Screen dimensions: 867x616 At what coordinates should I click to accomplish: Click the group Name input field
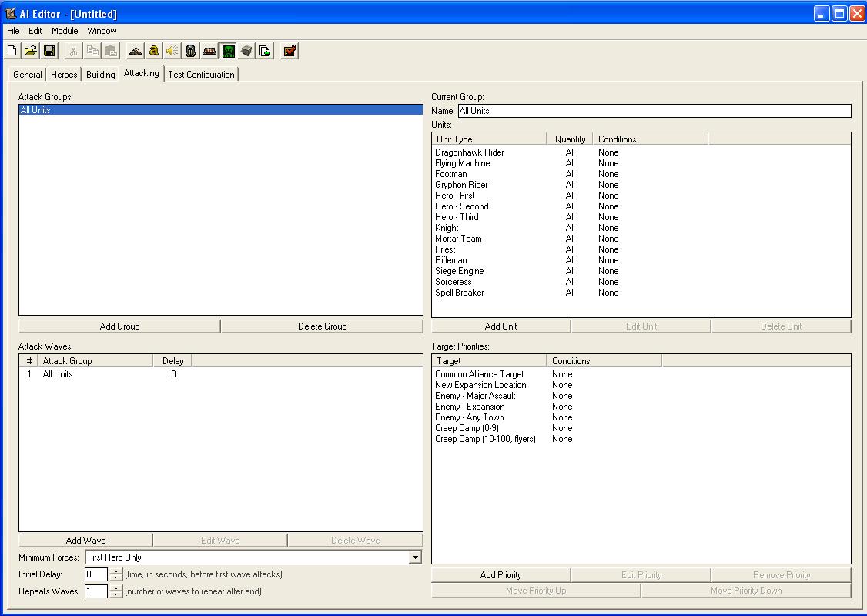click(x=654, y=111)
